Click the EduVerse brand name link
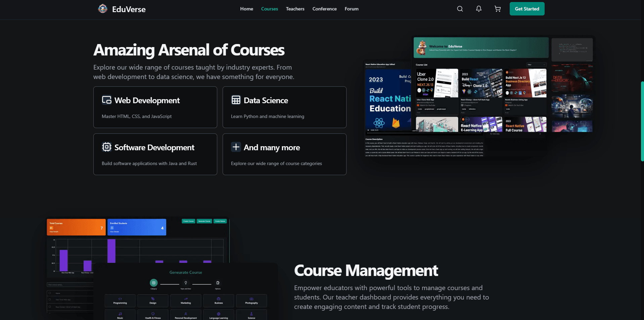Screen dimensions: 644x320 (x=129, y=9)
